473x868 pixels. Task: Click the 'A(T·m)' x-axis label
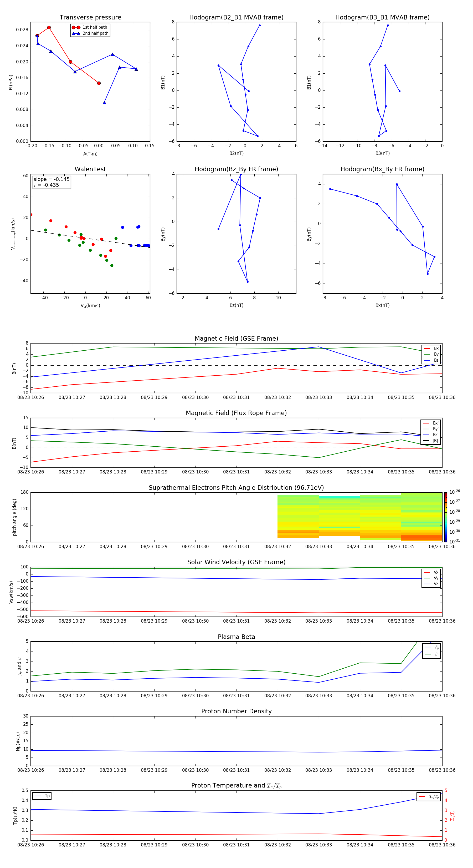click(90, 154)
